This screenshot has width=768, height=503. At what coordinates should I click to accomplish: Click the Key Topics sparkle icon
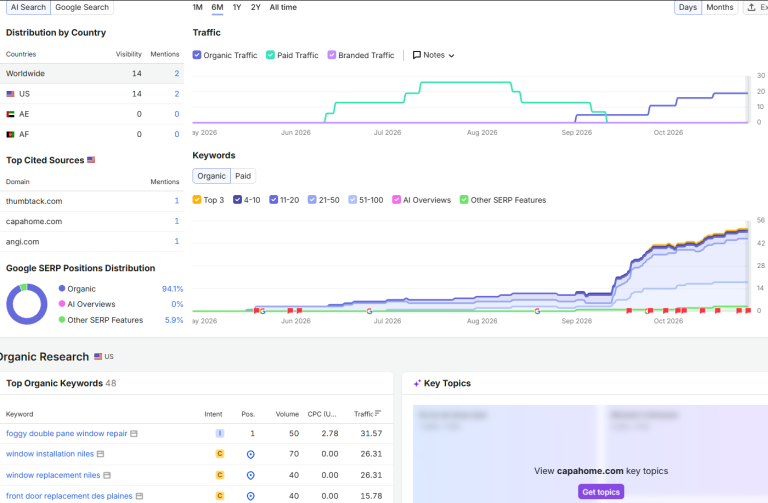(417, 383)
